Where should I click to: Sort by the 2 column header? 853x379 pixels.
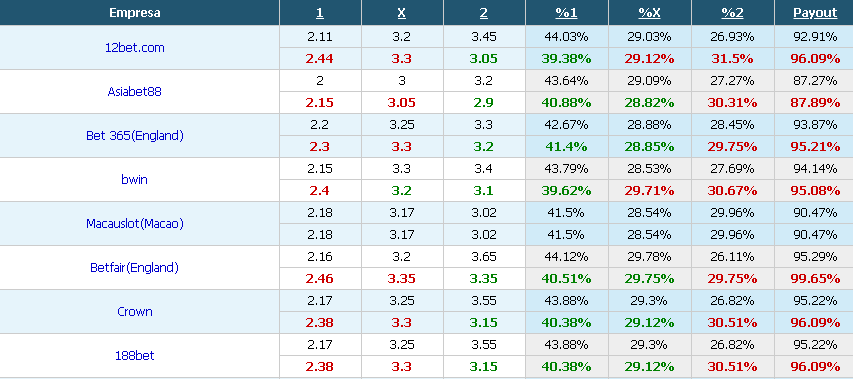484,13
